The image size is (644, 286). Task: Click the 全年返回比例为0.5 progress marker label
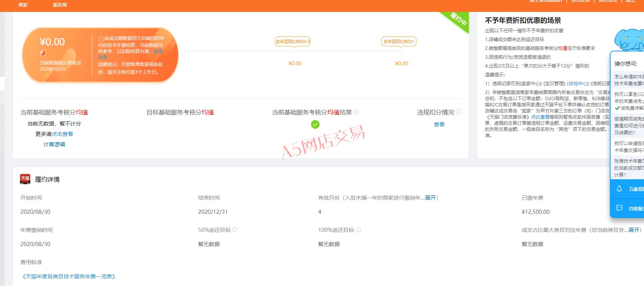[293, 41]
